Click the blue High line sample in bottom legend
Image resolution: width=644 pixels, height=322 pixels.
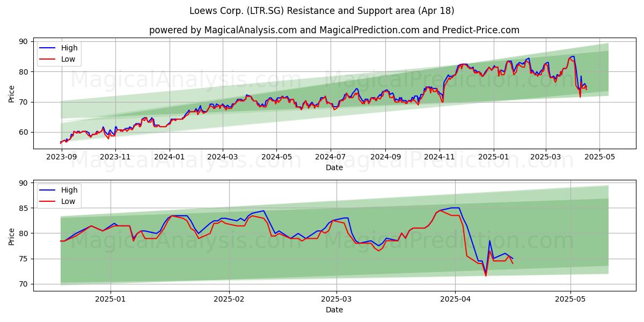pos(48,189)
